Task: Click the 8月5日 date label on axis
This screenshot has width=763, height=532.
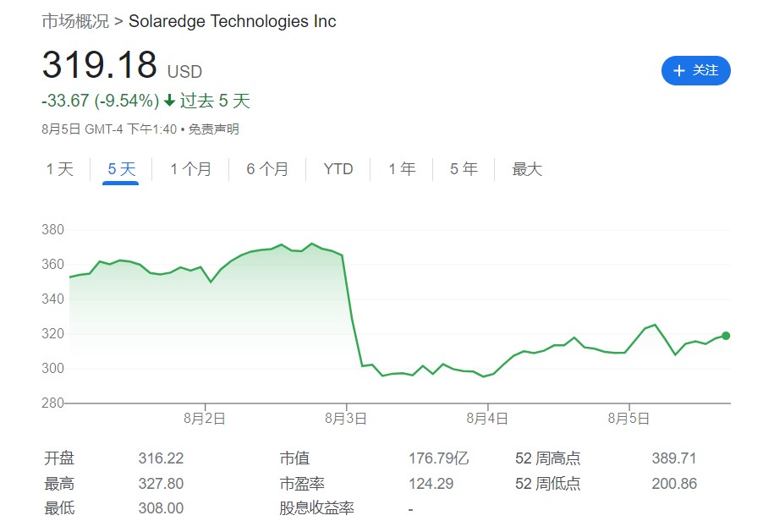Action: (x=628, y=418)
